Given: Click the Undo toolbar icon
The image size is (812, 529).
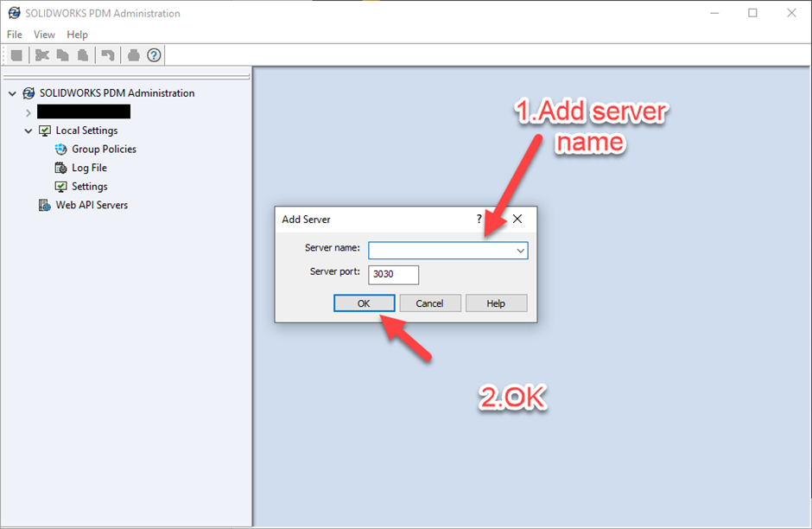Looking at the screenshot, I should (x=108, y=55).
